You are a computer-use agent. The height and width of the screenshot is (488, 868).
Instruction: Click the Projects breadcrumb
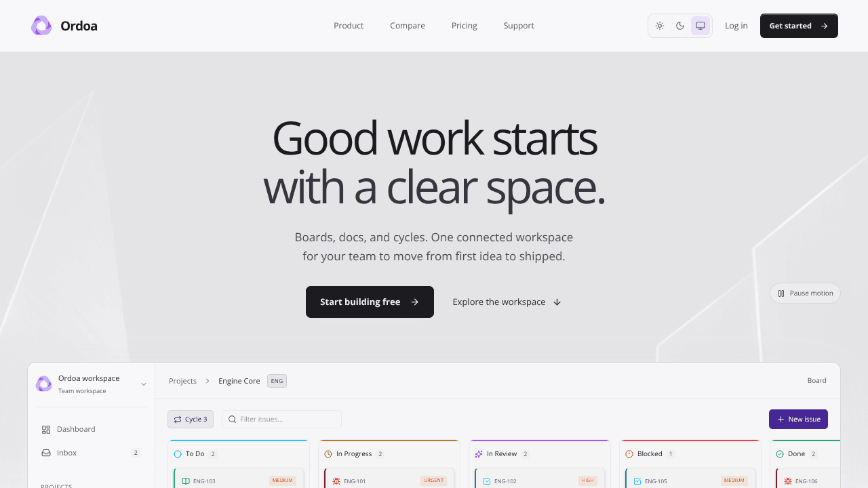click(182, 381)
